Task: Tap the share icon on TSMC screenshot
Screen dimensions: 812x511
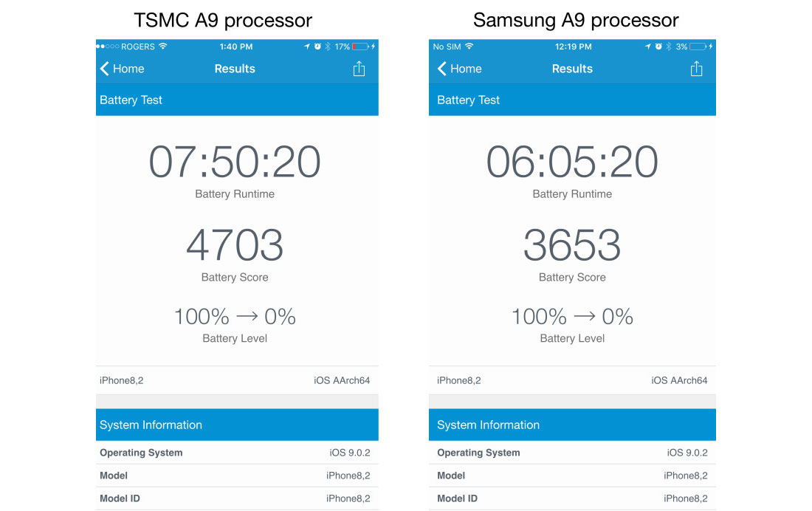Action: tap(359, 69)
